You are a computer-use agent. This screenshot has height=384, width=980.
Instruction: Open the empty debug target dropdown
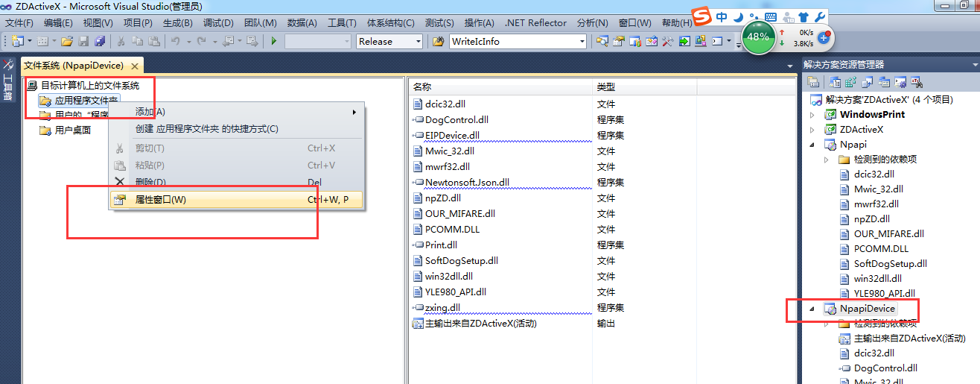[x=318, y=41]
